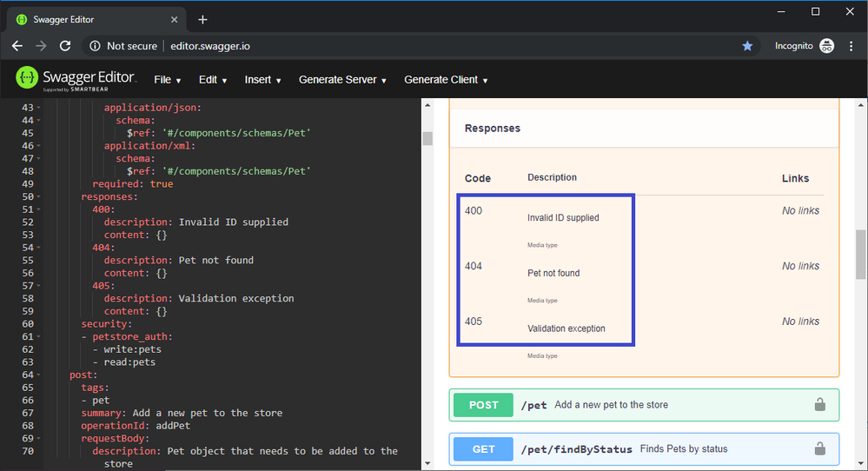Open the File menu

(x=167, y=80)
